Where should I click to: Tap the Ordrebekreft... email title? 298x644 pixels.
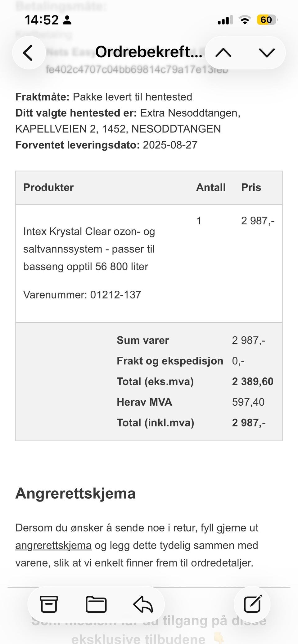coord(148,52)
